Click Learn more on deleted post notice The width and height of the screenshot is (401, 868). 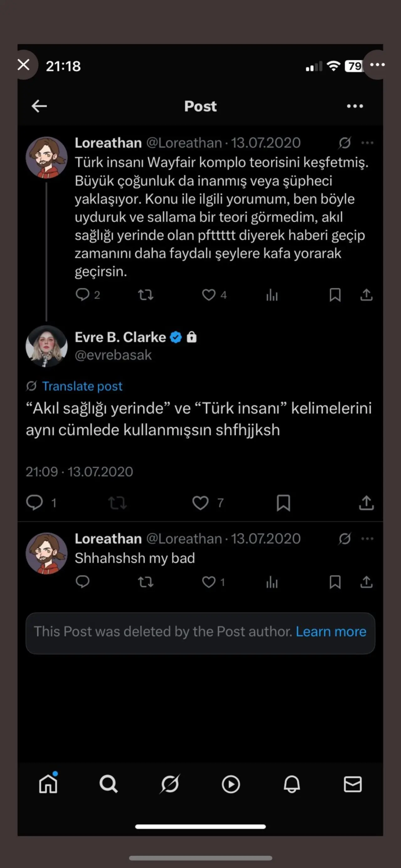click(x=331, y=632)
